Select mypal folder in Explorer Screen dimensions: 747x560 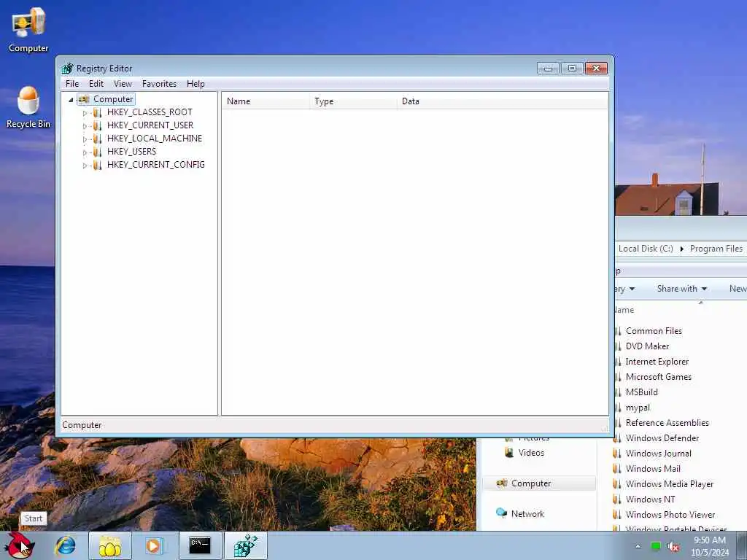pyautogui.click(x=638, y=408)
